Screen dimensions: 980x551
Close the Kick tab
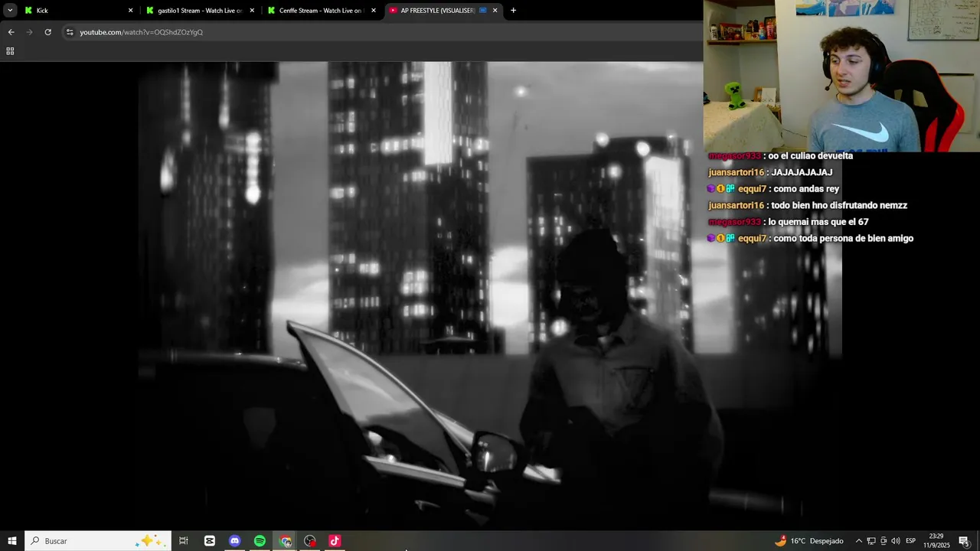tap(130, 11)
